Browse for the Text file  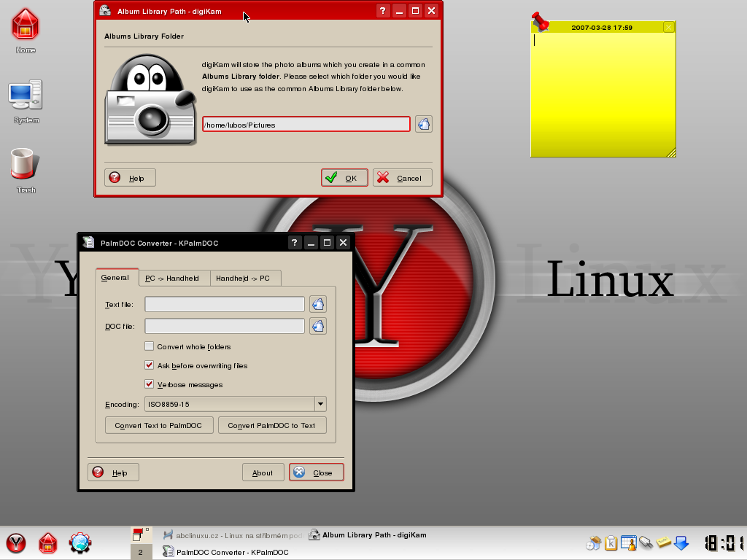click(x=318, y=304)
